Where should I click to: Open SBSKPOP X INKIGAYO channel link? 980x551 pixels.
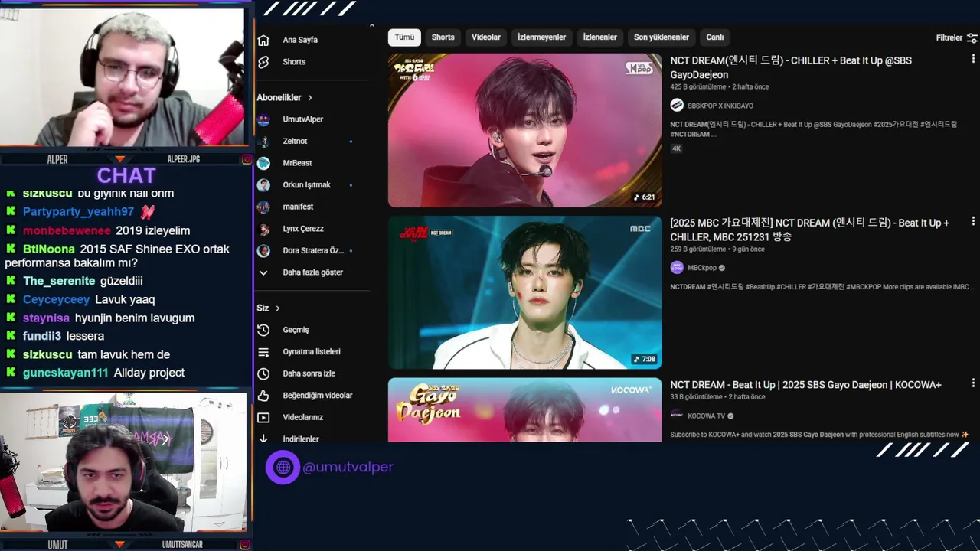pyautogui.click(x=720, y=106)
